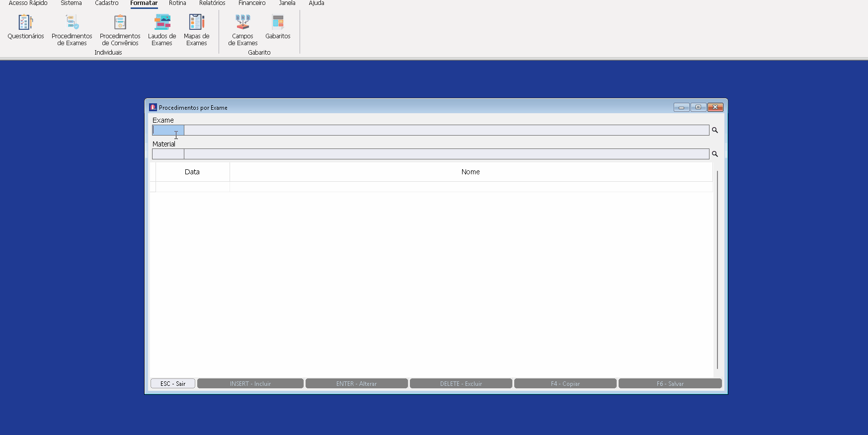The height and width of the screenshot is (435, 868).
Task: Open the Cadastro menu
Action: pyautogui.click(x=106, y=3)
